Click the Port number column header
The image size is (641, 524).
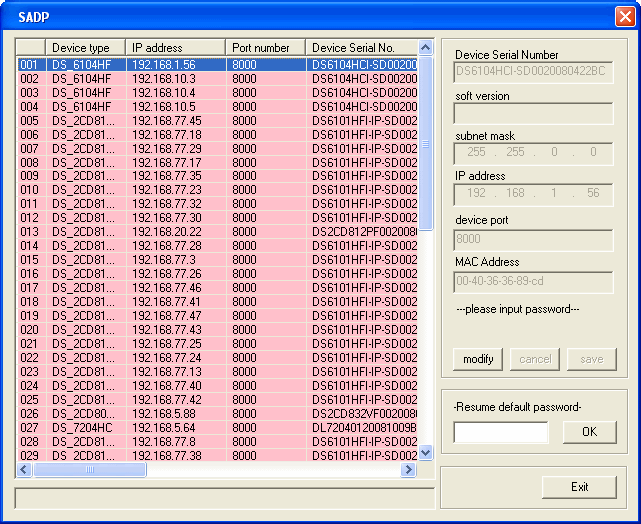(265, 48)
